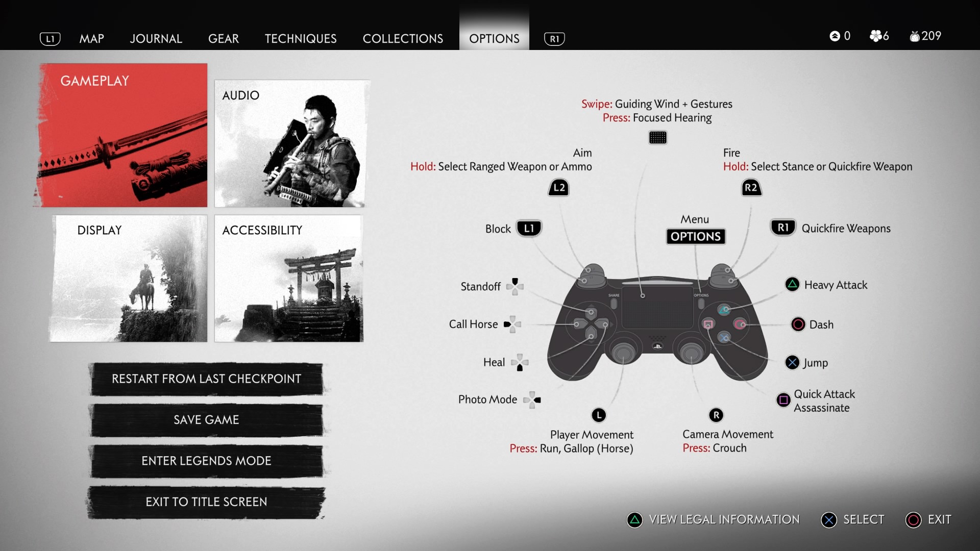Select the Gear tab icon
This screenshot has width=980, height=551.
coord(225,37)
